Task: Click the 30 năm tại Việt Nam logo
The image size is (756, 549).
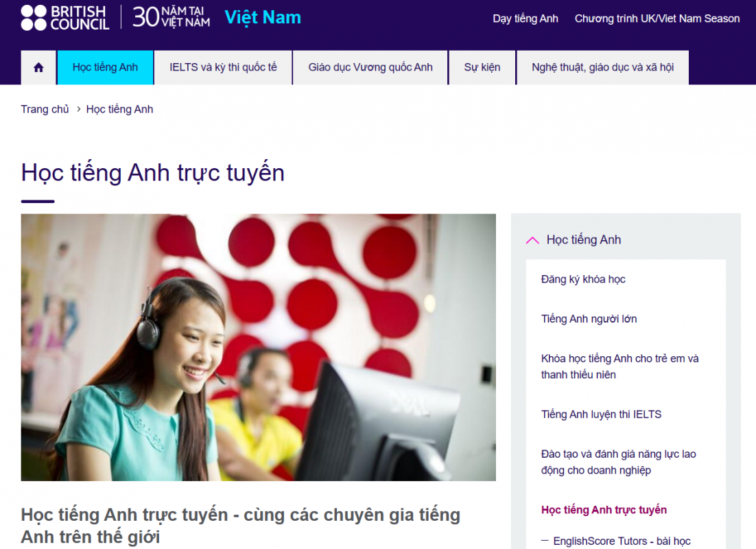Action: pos(171,18)
